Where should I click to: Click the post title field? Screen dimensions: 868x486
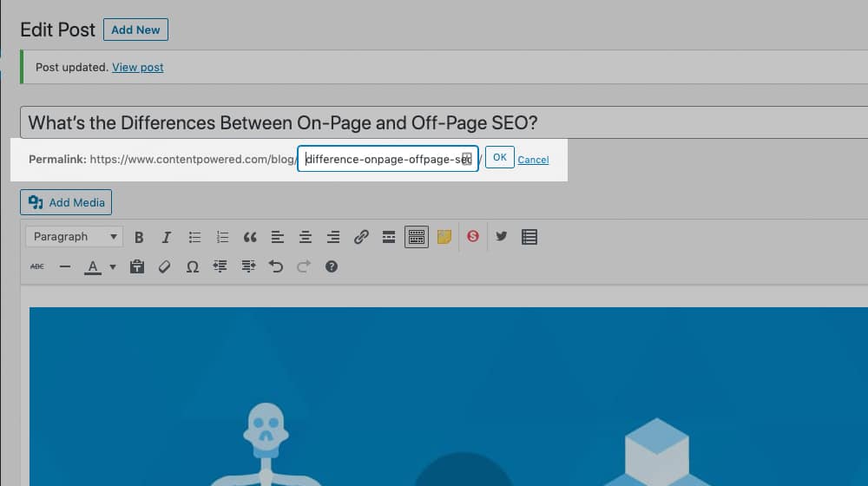point(444,122)
